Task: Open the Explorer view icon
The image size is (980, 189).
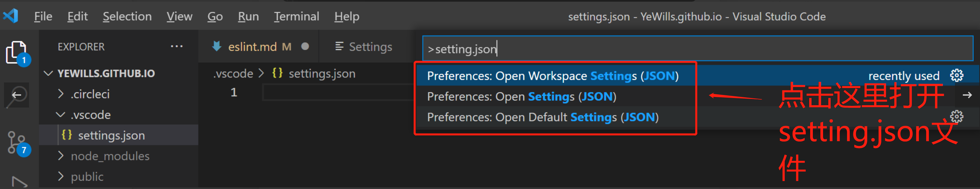Action: pyautogui.click(x=16, y=52)
